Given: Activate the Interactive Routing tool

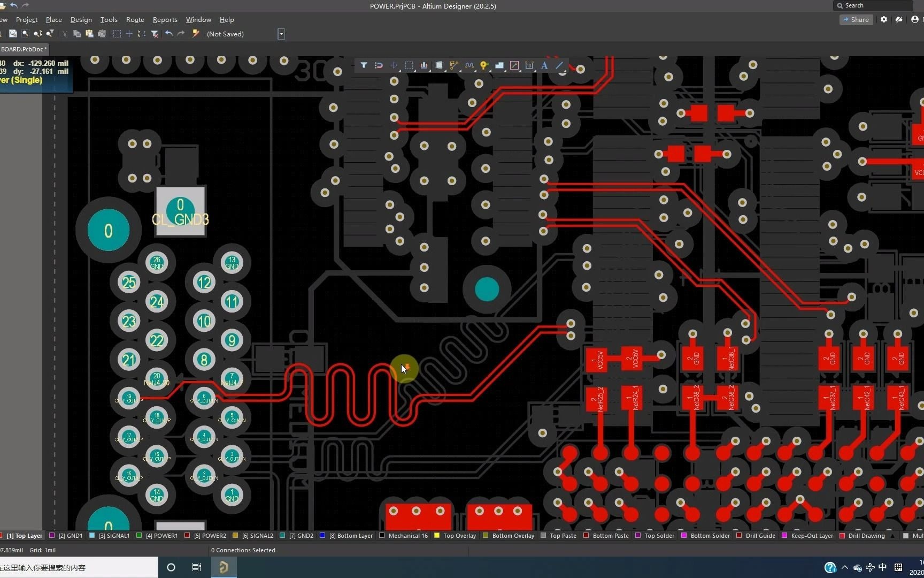Looking at the screenshot, I should click(x=453, y=65).
